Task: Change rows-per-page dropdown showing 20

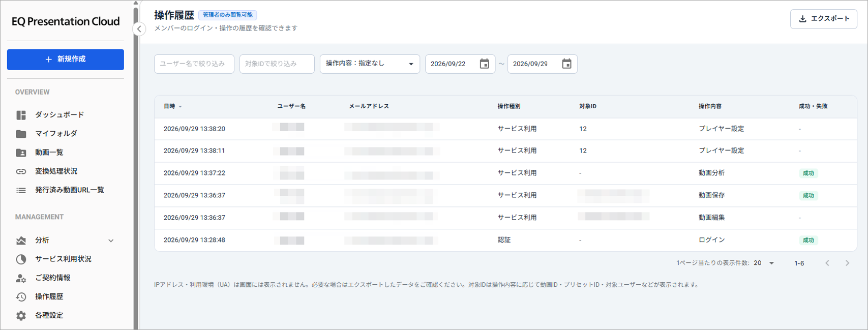Action: point(764,263)
